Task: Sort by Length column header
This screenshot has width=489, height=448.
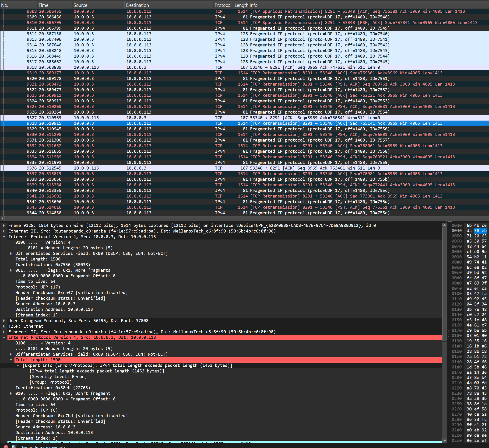Action: [x=241, y=5]
